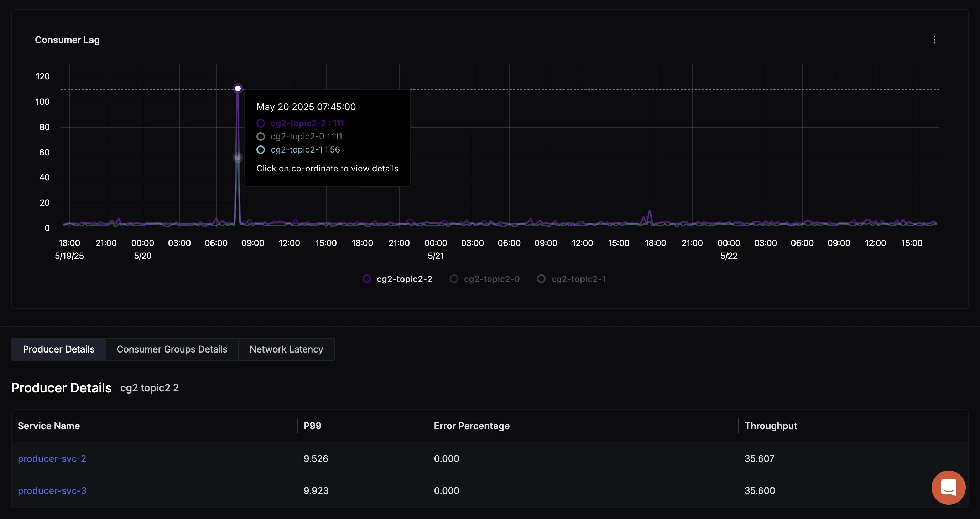Viewport: 980px width, 519px height.
Task: Toggle cg2-topic2-0 series in chart legend
Action: pos(491,279)
